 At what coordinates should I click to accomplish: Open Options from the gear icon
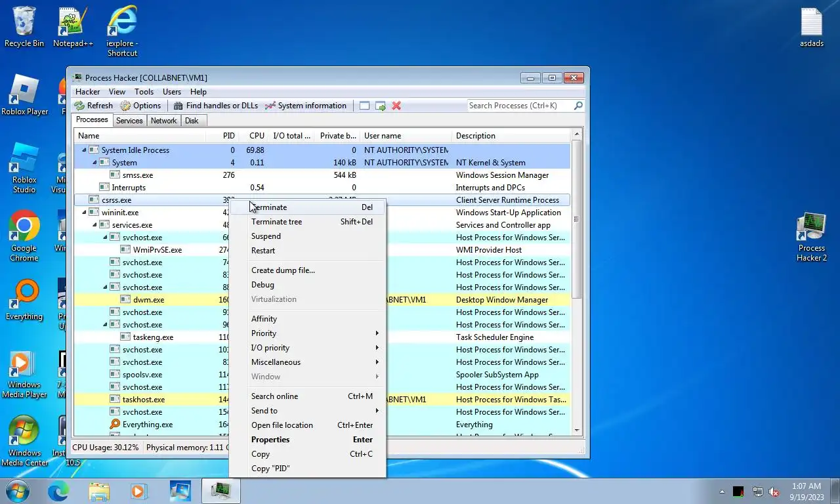tap(125, 106)
